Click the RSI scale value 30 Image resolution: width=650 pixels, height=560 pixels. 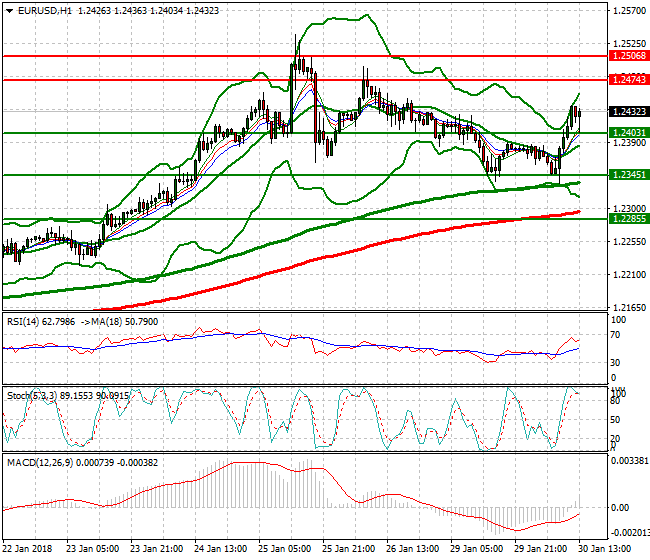[x=618, y=362]
